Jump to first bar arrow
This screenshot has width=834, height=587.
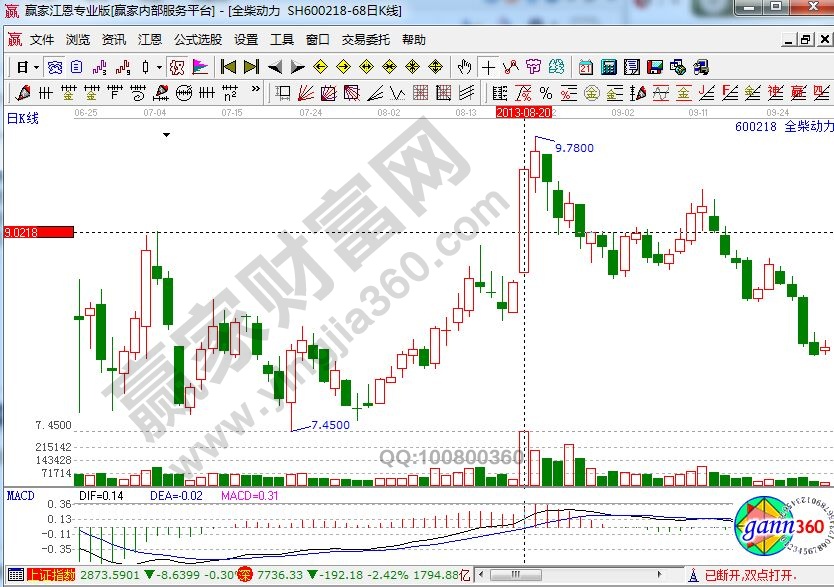tap(228, 67)
